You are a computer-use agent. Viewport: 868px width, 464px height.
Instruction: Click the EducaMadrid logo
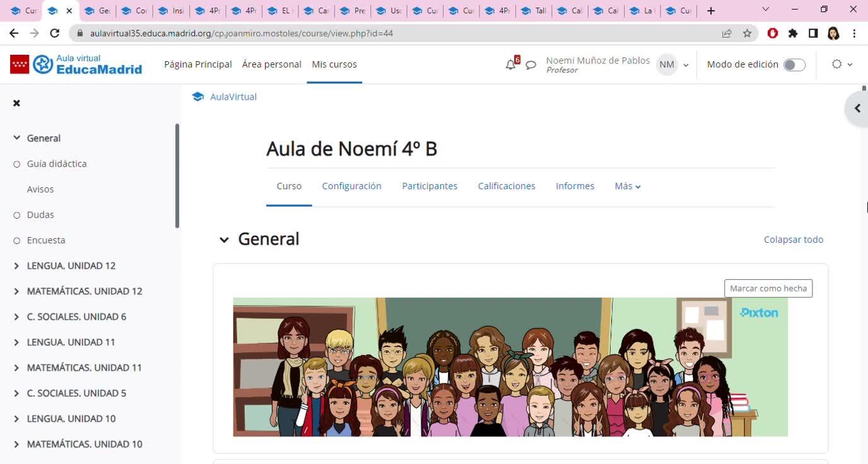76,64
